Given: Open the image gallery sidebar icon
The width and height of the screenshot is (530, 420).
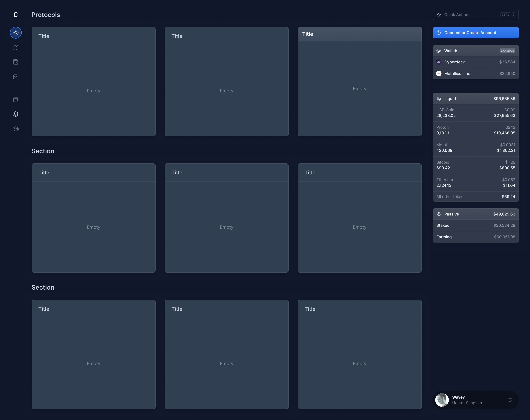Looking at the screenshot, I should click(x=16, y=77).
